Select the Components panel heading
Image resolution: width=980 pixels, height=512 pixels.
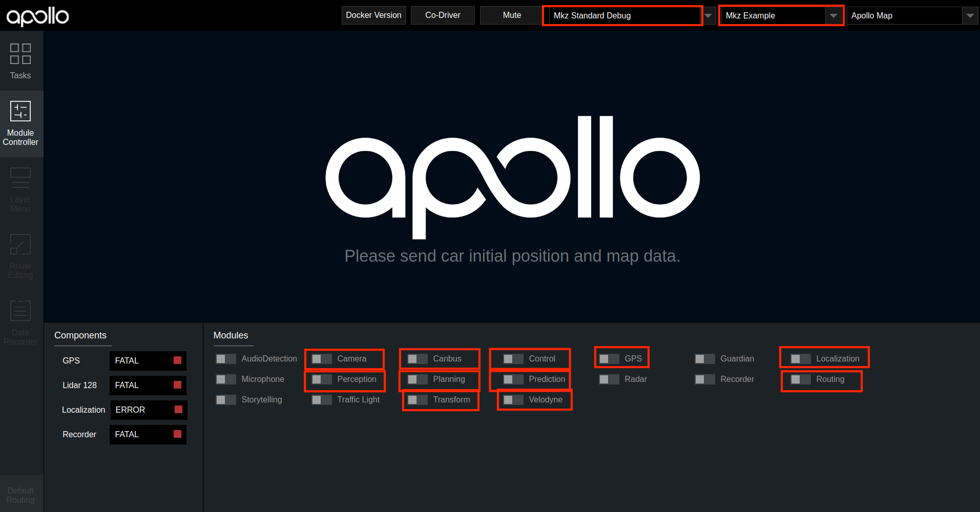pos(80,335)
